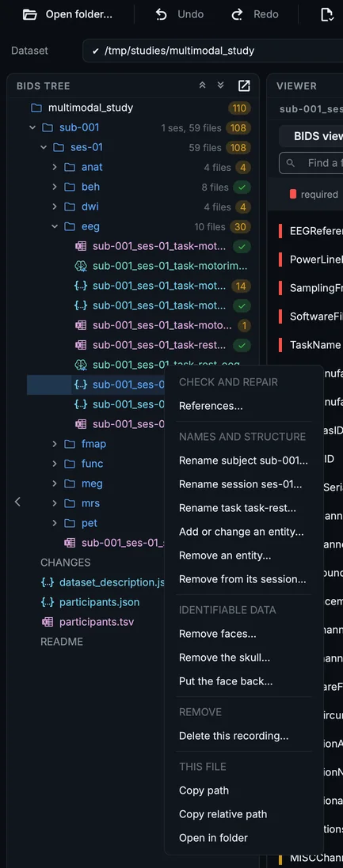Click the beh folder icon
The width and height of the screenshot is (343, 868).
(x=70, y=187)
